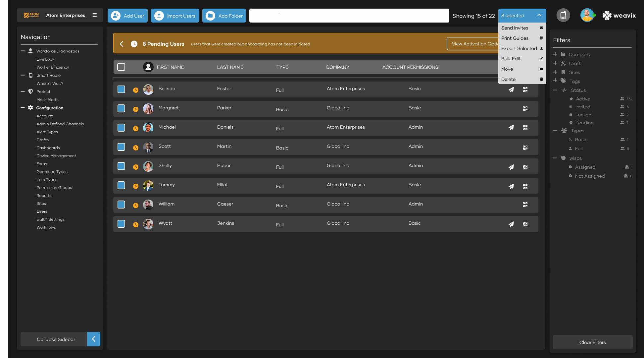Viewport: 644px width, 358px height.
Task: Uncheck the checkbox for Belinda Foster
Action: point(121,89)
